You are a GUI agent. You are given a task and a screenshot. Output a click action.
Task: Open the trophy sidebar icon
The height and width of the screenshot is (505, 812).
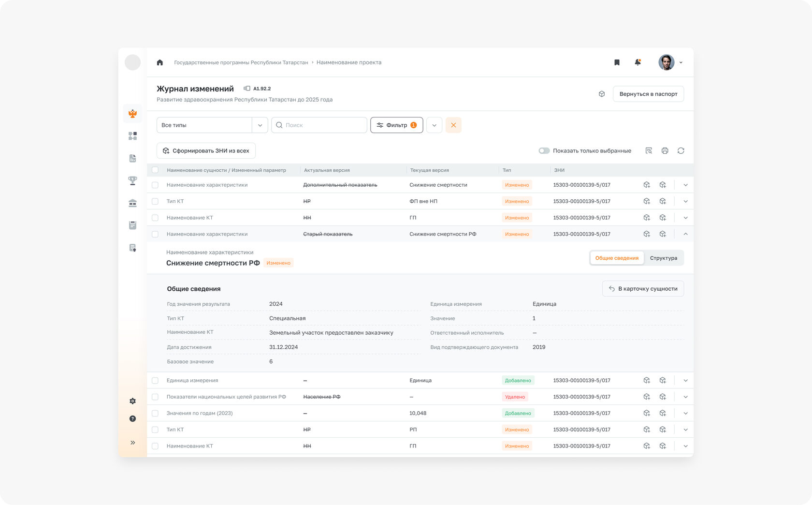coord(132,180)
